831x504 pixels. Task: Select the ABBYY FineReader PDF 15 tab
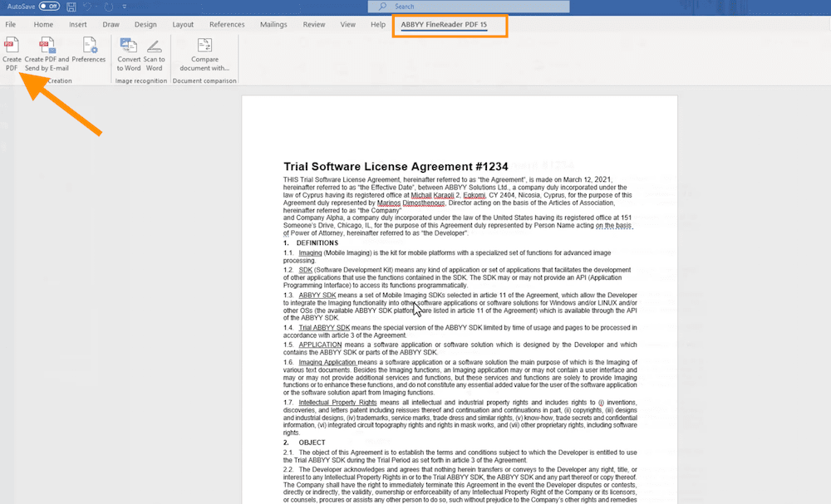pos(444,24)
